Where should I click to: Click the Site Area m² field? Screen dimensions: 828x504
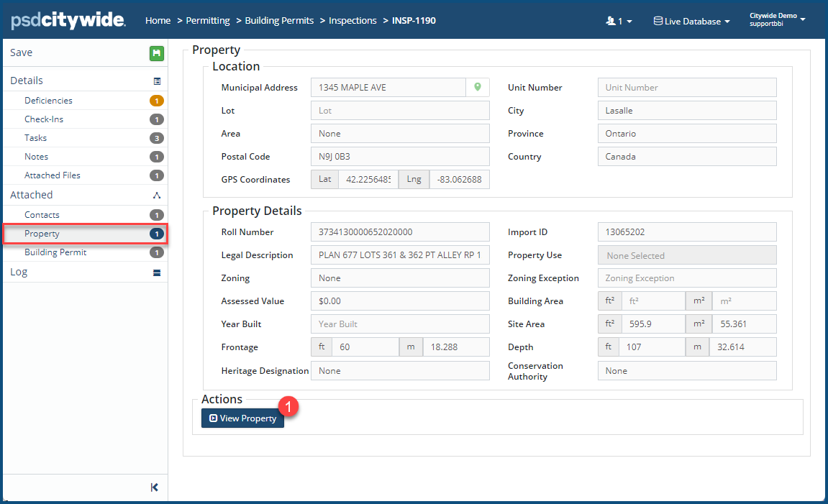[x=745, y=324]
